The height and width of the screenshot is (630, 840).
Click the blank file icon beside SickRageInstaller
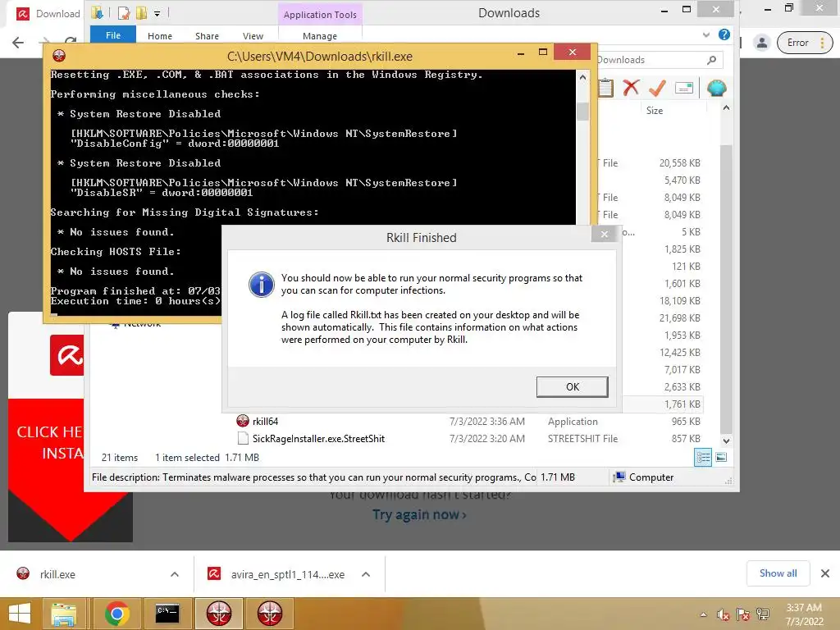pyautogui.click(x=243, y=438)
